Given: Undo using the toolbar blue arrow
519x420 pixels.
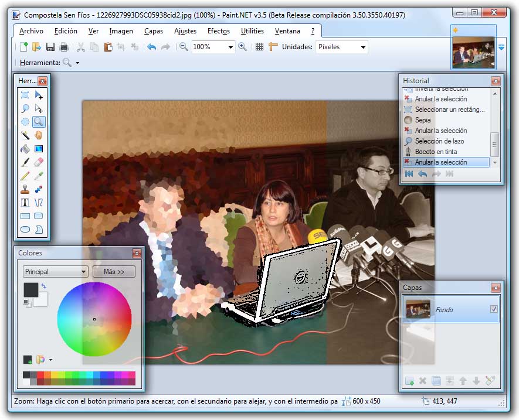Looking at the screenshot, I should click(x=152, y=47).
